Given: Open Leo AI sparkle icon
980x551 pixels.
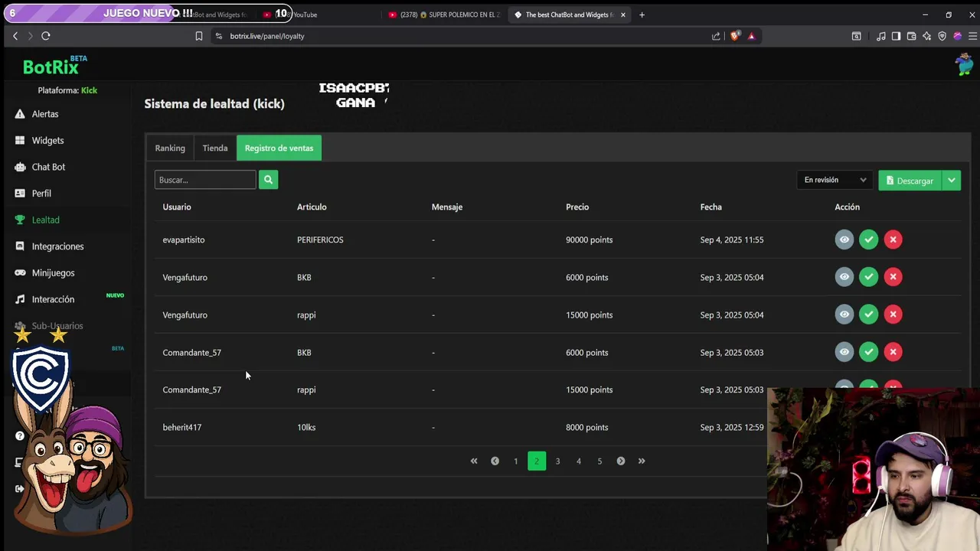Looking at the screenshot, I should (926, 36).
